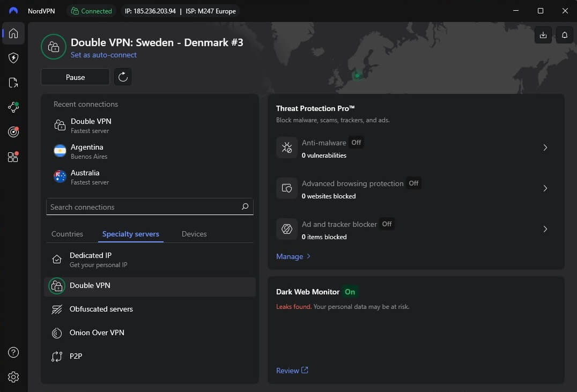Open the Settings gear at bottom left

tap(13, 377)
